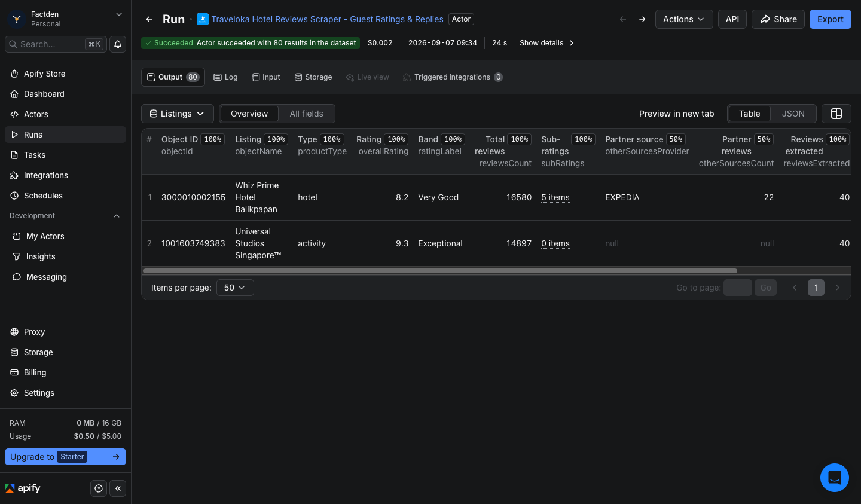The height and width of the screenshot is (504, 861).
Task: Open Settings in sidebar
Action: (66, 393)
